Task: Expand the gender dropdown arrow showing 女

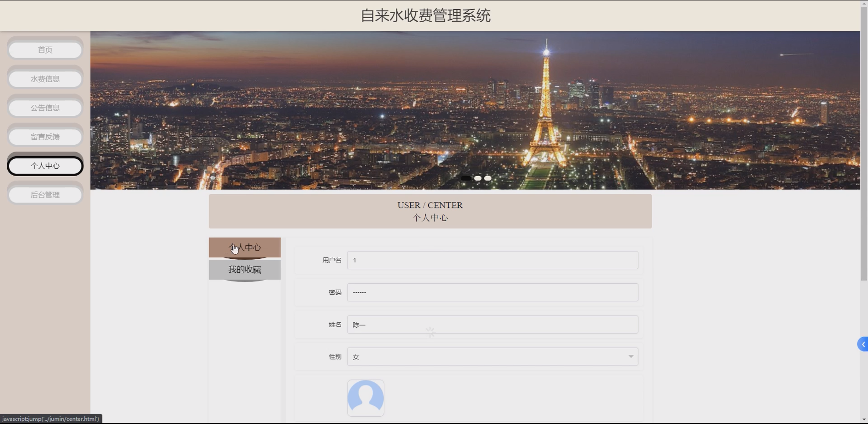Action: [630, 356]
